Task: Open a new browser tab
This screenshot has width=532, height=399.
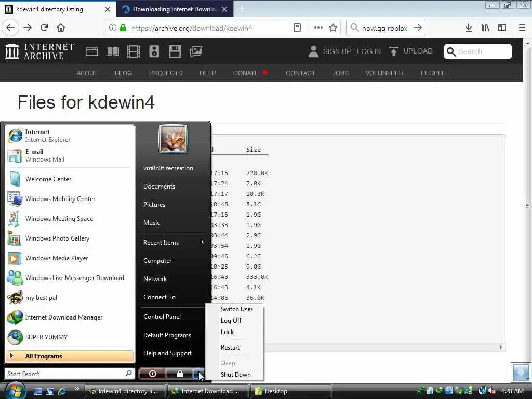Action: coord(242,9)
